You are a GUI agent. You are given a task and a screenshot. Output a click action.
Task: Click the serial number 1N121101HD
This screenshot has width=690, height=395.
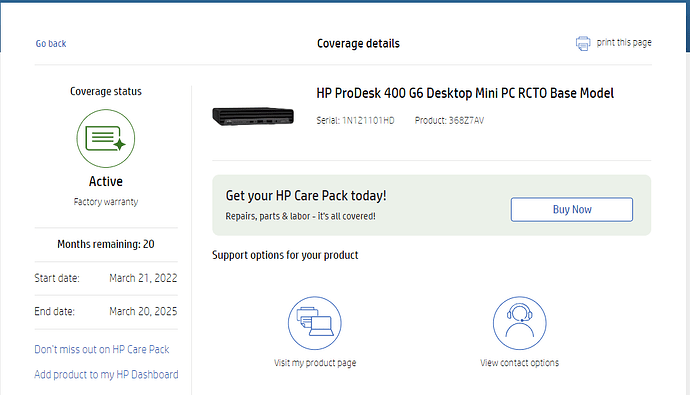[368, 121]
